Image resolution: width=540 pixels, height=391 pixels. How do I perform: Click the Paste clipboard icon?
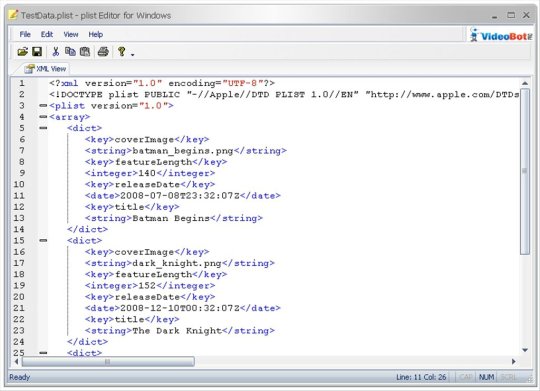tap(85, 52)
